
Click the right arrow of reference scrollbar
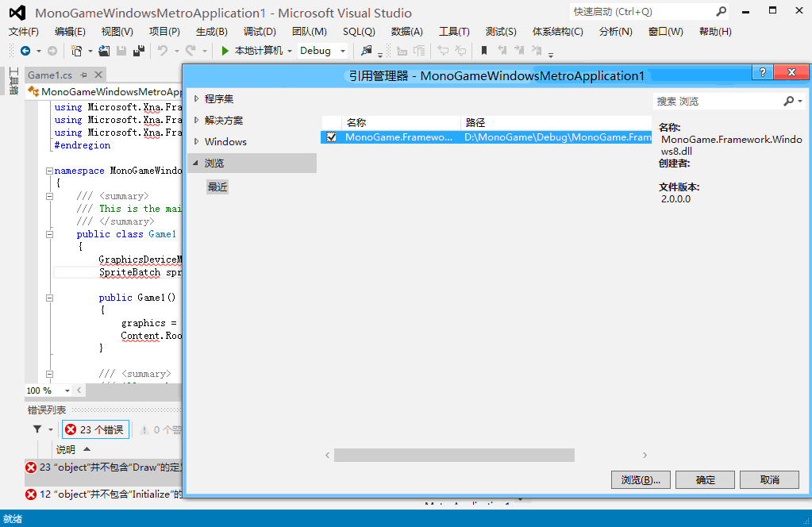[645, 455]
